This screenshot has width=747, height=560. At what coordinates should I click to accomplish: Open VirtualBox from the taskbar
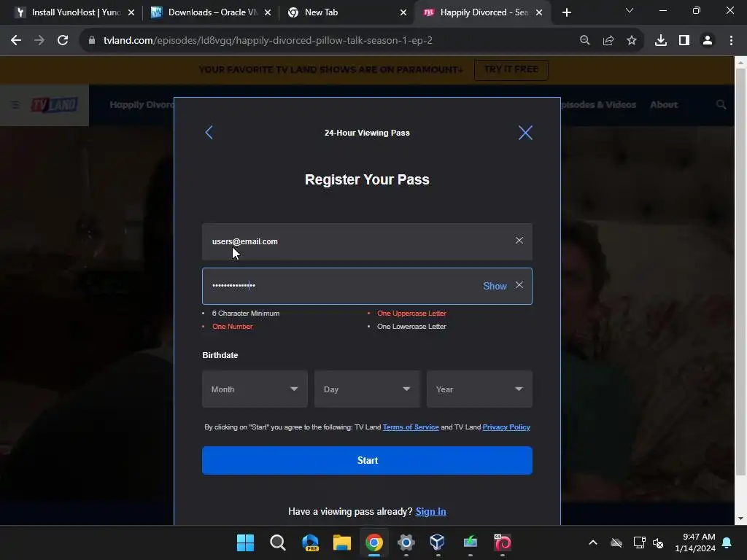(x=438, y=542)
